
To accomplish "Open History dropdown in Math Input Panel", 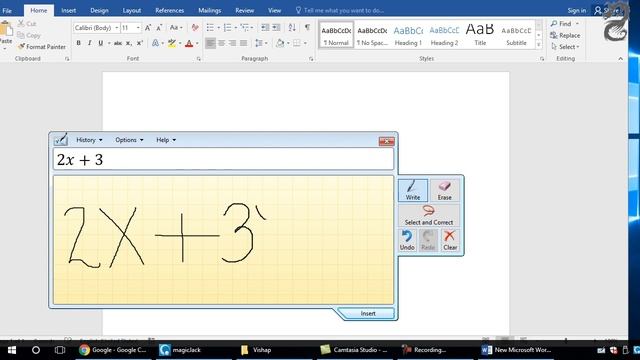I will coord(89,140).
